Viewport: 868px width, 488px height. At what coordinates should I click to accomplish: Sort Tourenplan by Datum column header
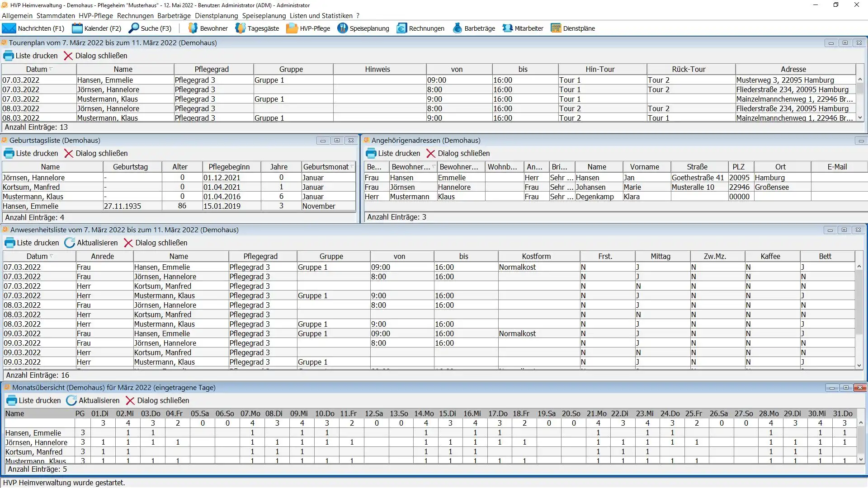click(x=37, y=70)
